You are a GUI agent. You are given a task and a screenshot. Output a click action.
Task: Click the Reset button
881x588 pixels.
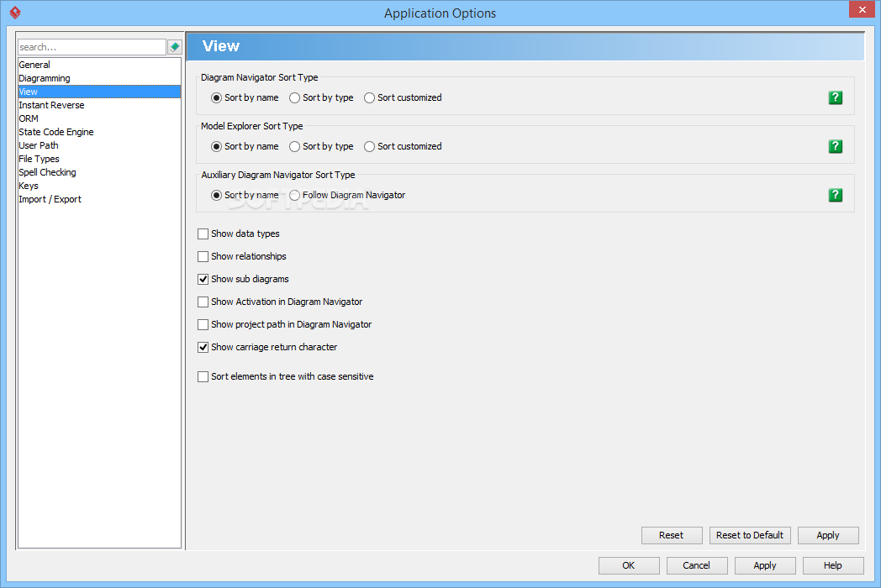point(672,535)
